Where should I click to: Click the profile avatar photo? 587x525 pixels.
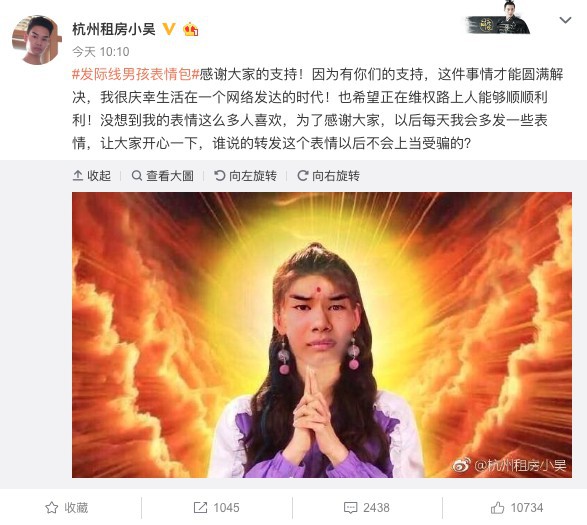pos(37,40)
